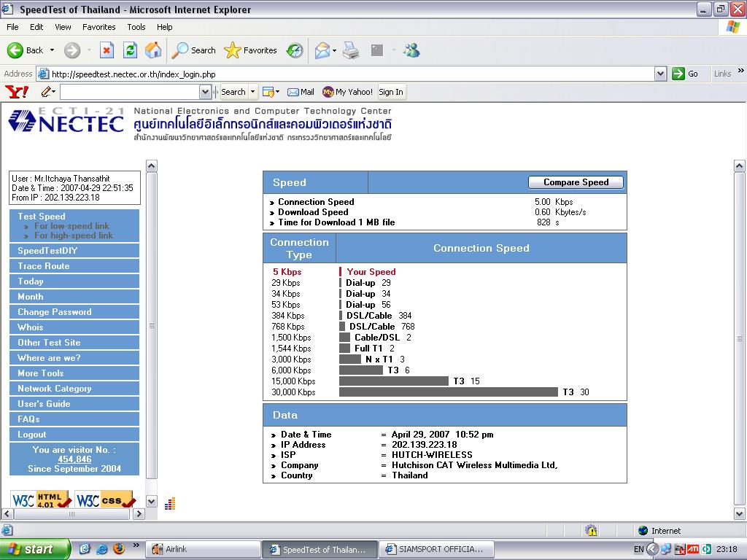747x560 pixels.
Task: Click Sign In on Yahoo toolbar
Action: tap(391, 92)
